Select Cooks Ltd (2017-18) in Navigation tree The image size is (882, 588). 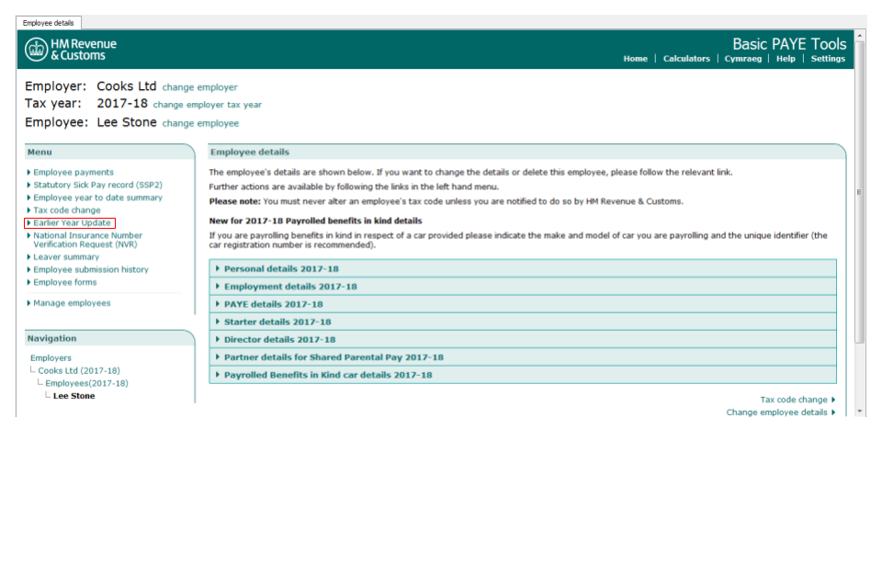tap(79, 371)
